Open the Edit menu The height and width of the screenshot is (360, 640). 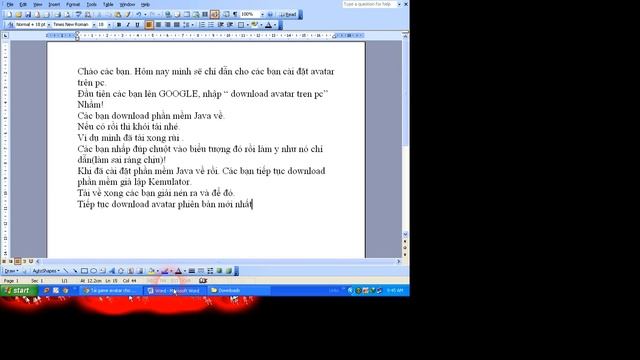click(23, 4)
